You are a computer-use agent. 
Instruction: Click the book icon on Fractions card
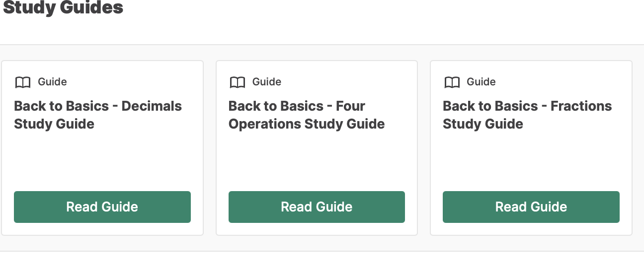(x=452, y=82)
